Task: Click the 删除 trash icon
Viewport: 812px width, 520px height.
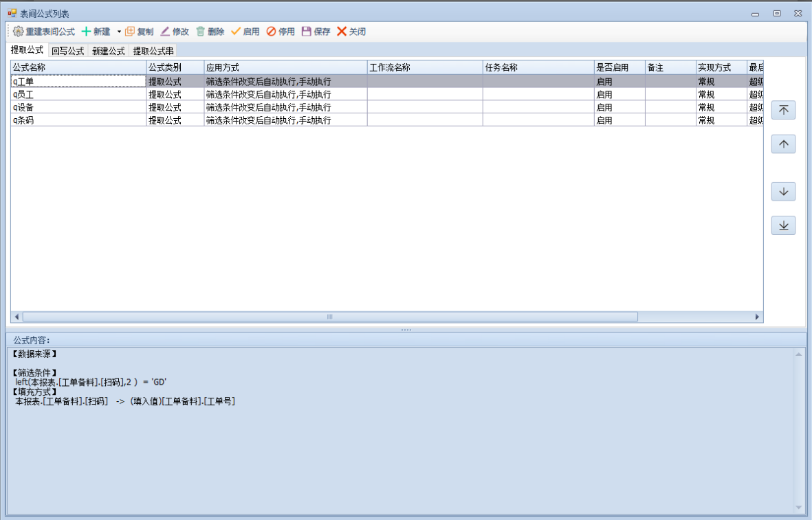Action: click(x=201, y=32)
